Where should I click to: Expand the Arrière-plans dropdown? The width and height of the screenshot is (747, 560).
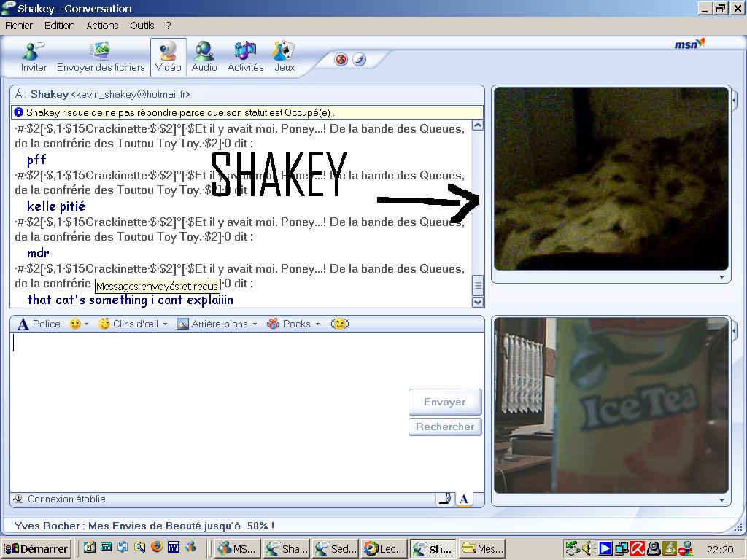217,324
